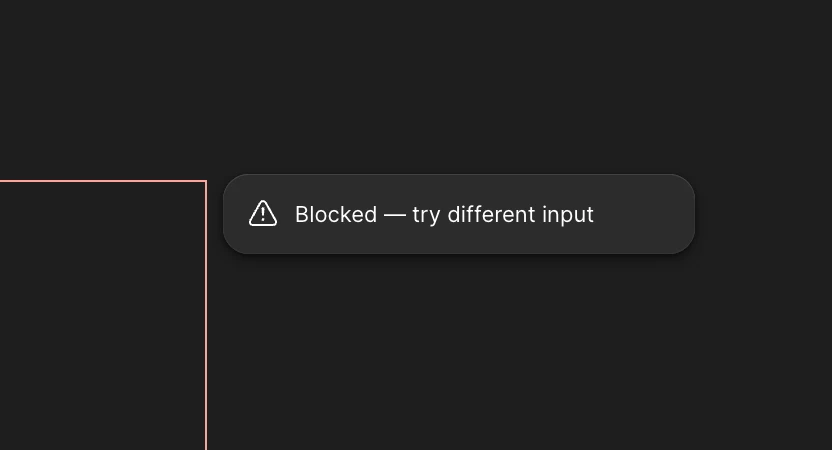Click the em dash in the toast message
This screenshot has height=450, width=832.
(x=394, y=215)
